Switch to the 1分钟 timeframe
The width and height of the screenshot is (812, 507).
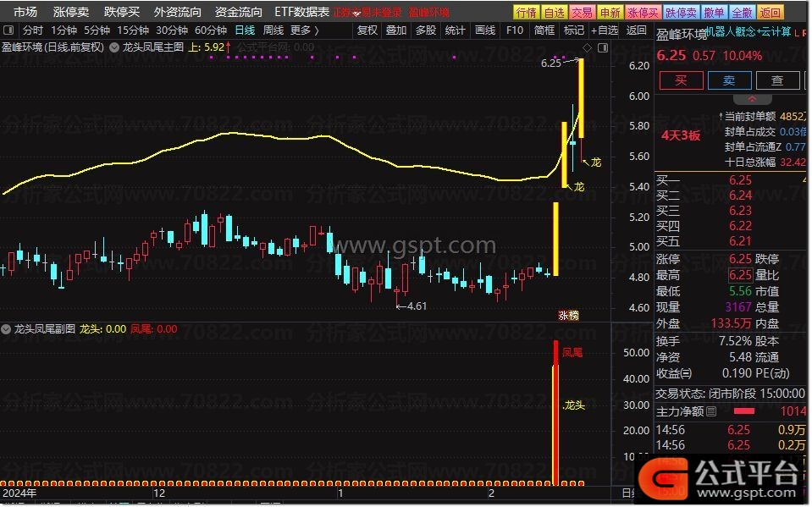64,30
